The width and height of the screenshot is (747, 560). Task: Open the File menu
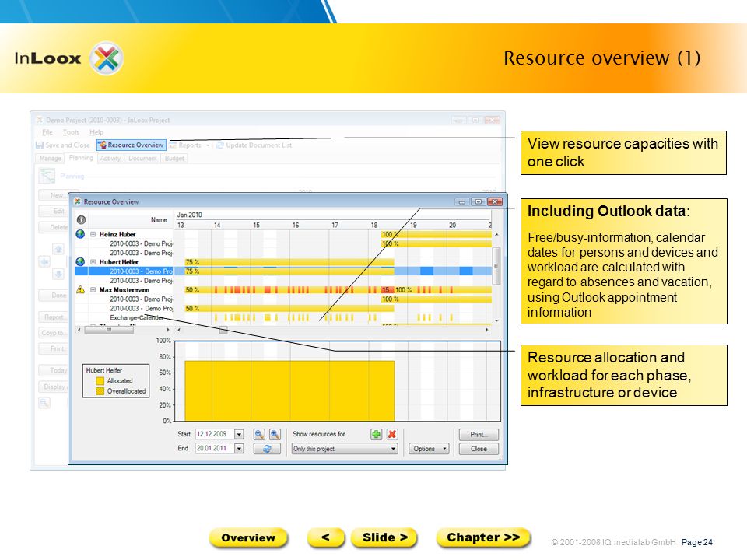(47, 132)
